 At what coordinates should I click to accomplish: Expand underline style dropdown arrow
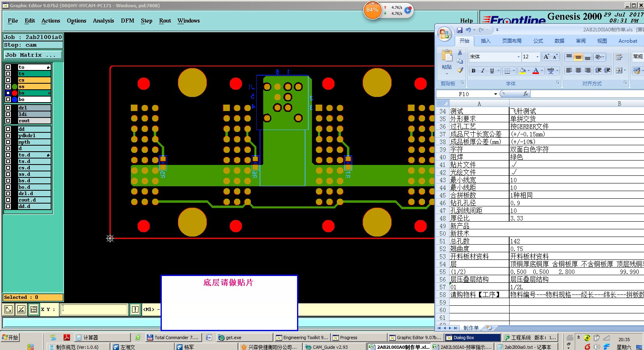[498, 71]
